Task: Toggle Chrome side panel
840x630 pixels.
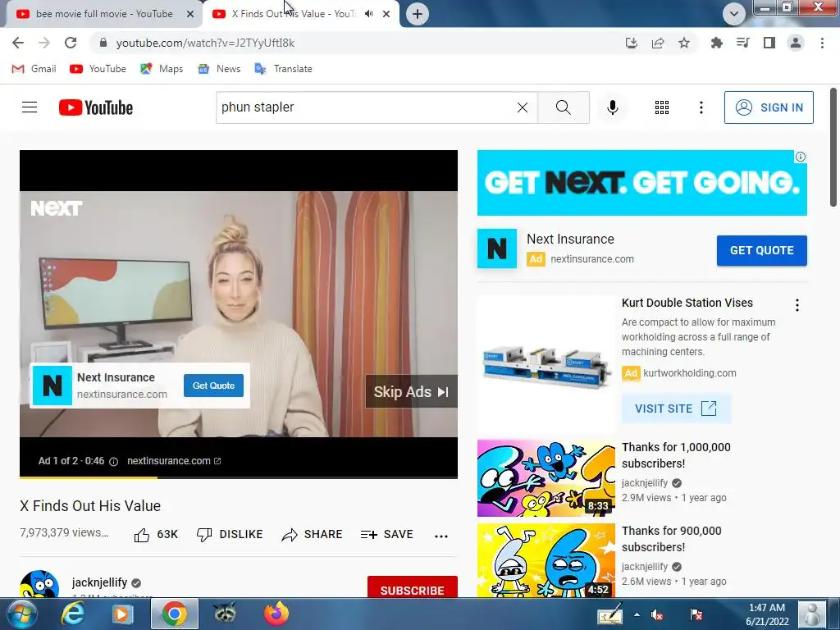Action: coord(769,43)
